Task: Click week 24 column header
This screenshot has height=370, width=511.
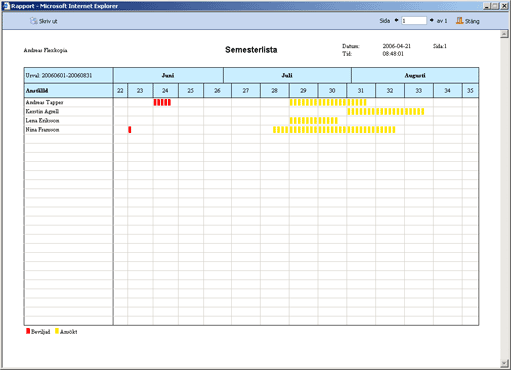Action: [165, 91]
